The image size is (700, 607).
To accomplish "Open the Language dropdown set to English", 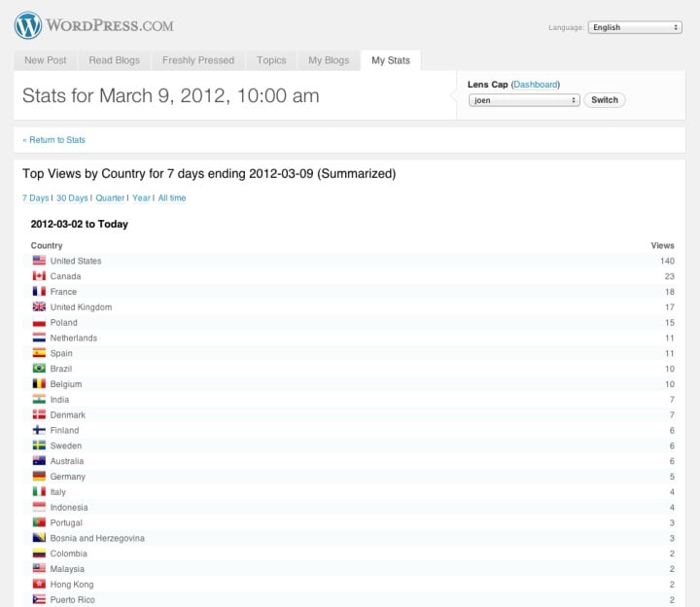I will [635, 27].
